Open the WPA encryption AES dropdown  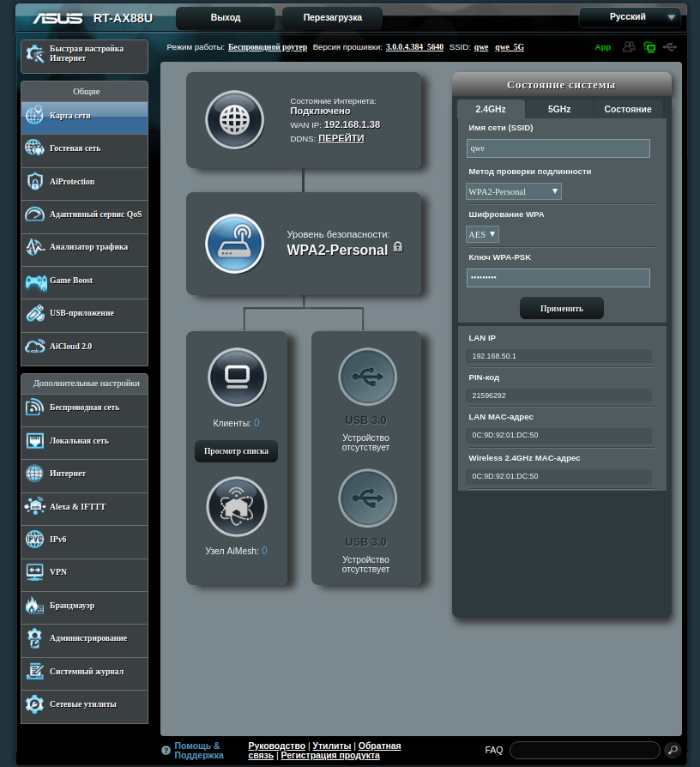(483, 234)
